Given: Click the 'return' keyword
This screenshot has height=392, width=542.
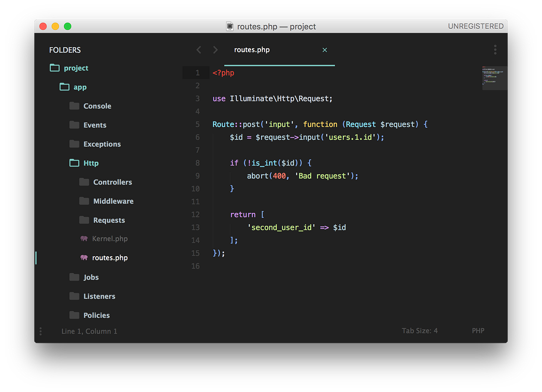Looking at the screenshot, I should click(243, 214).
